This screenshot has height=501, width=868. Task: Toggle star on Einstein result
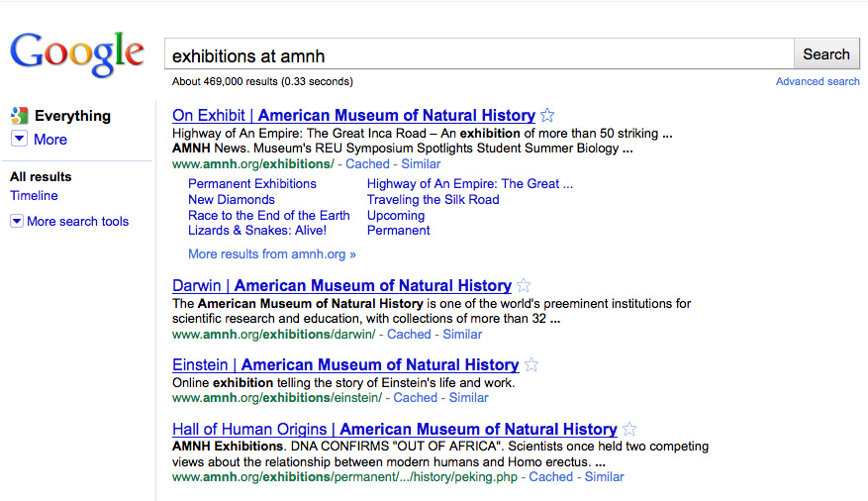tap(531, 364)
